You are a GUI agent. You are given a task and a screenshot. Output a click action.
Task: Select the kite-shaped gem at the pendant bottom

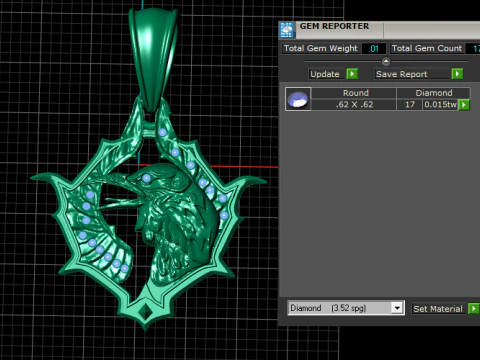pyautogui.click(x=145, y=312)
